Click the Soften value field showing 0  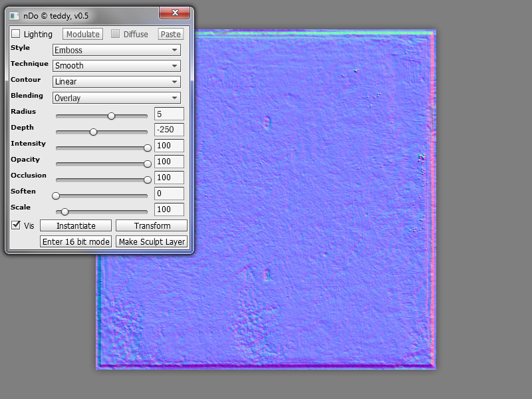[169, 194]
